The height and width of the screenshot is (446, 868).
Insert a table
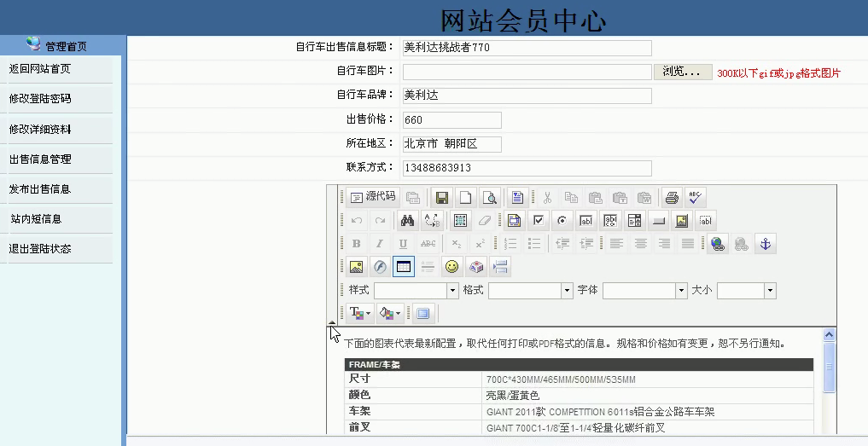(404, 267)
